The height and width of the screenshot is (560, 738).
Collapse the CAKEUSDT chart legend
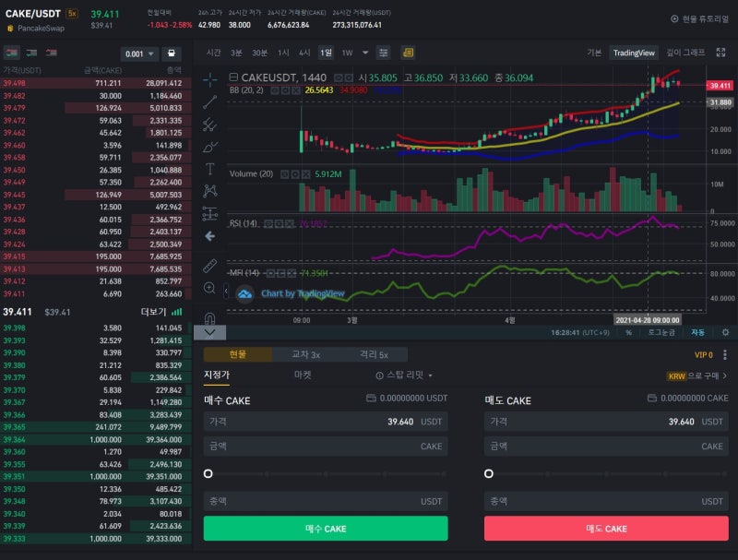point(233,77)
